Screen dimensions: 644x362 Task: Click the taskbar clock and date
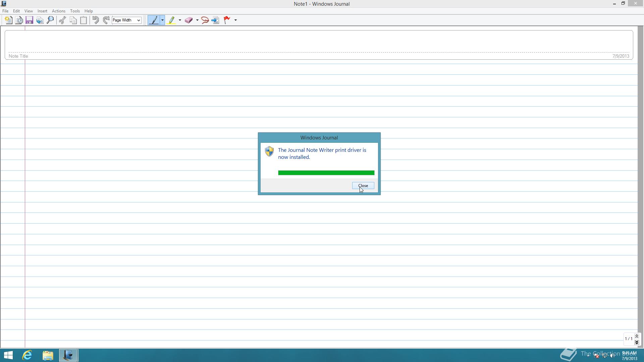pyautogui.click(x=629, y=356)
